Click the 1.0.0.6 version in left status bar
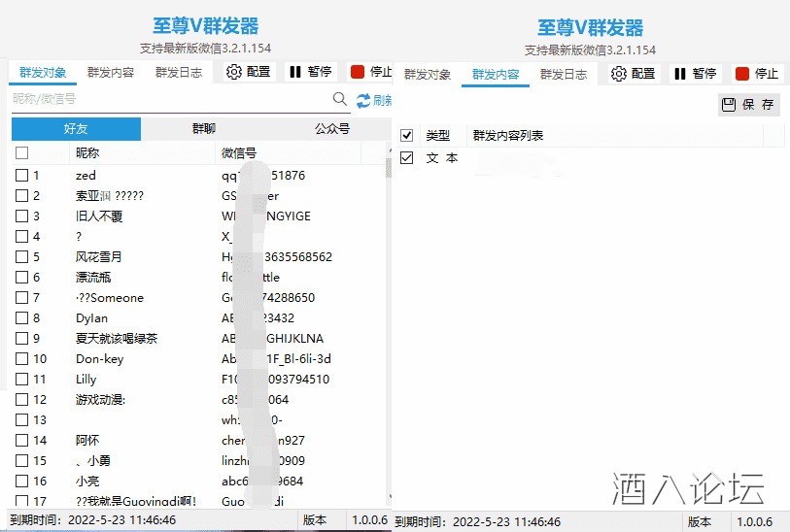790x532 pixels. click(x=369, y=520)
